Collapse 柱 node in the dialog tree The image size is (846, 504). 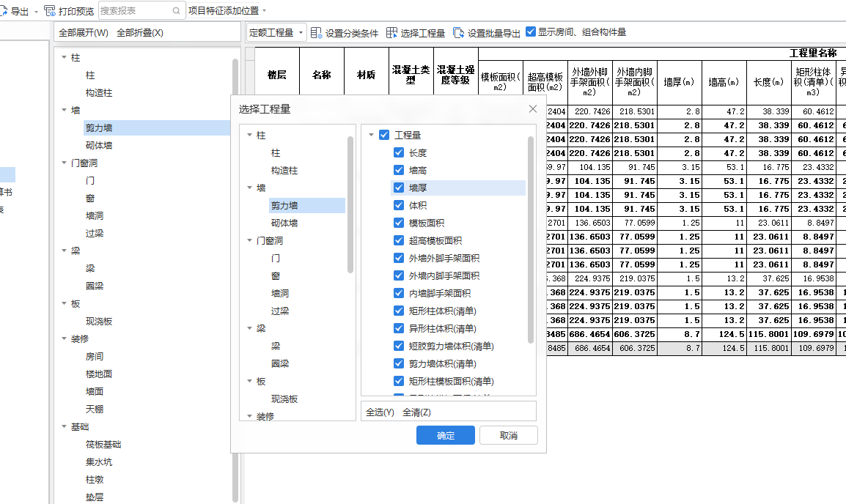coord(250,135)
